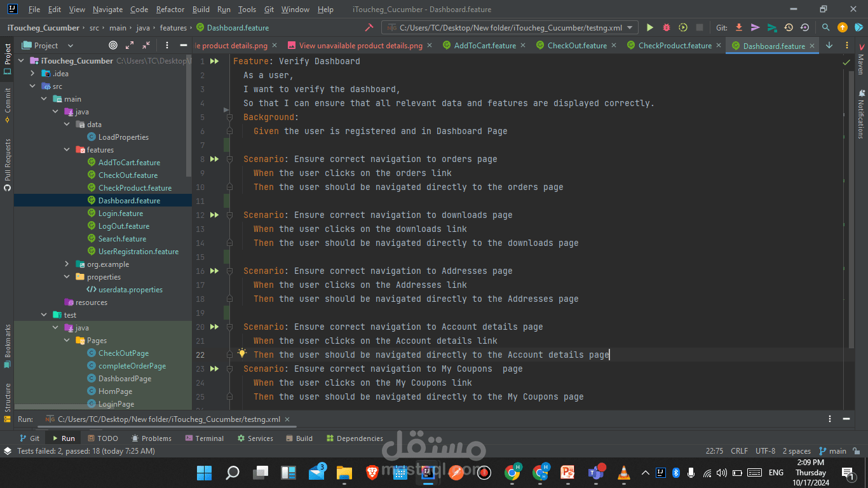Collapse the features folder arrow

point(67,150)
